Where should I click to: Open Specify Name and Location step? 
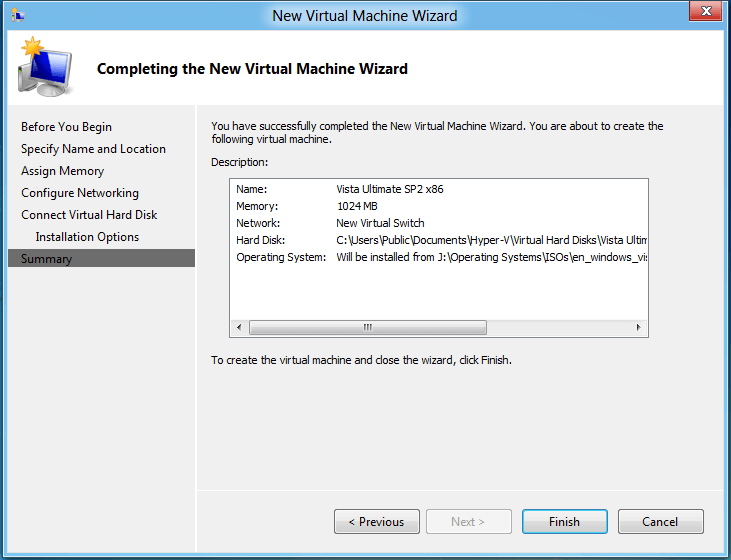pyautogui.click(x=93, y=149)
